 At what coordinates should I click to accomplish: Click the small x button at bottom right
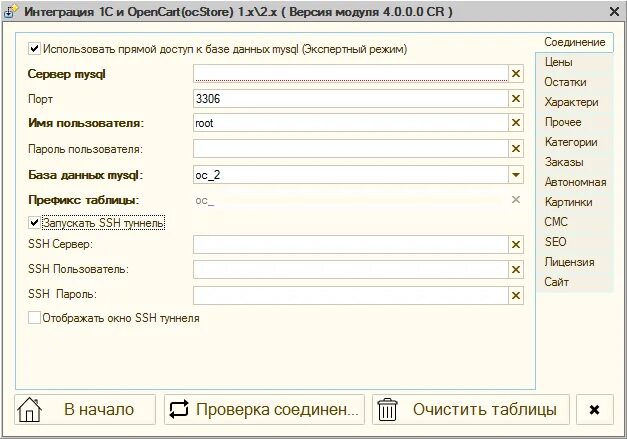pyautogui.click(x=595, y=409)
